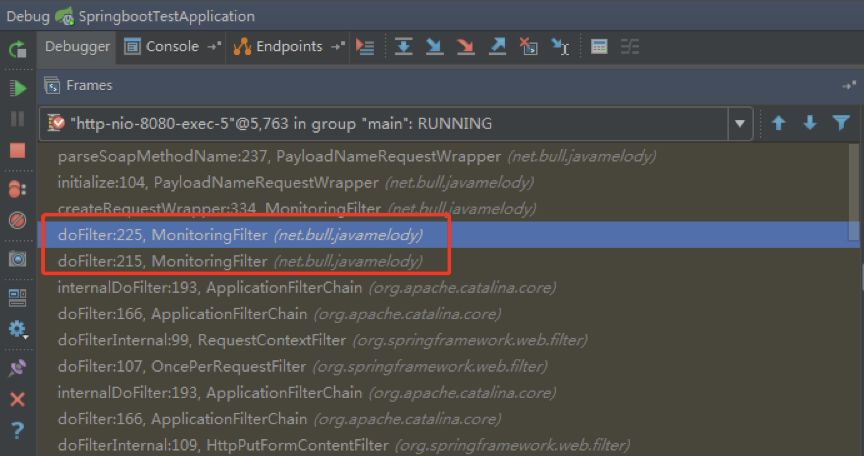This screenshot has width=864, height=456.
Task: Click Restore Layout icon in sidebar
Action: click(17, 298)
